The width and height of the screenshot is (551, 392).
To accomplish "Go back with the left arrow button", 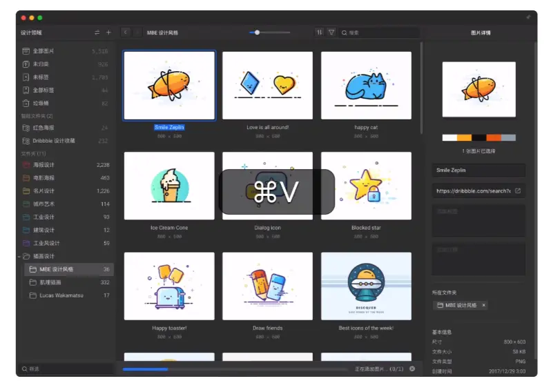I will click(x=126, y=32).
